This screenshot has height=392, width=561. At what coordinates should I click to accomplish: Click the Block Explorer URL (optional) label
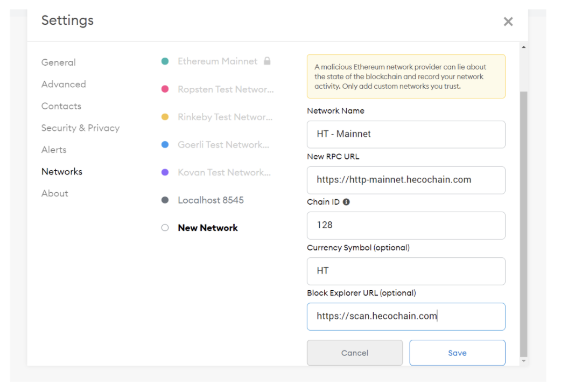point(361,293)
